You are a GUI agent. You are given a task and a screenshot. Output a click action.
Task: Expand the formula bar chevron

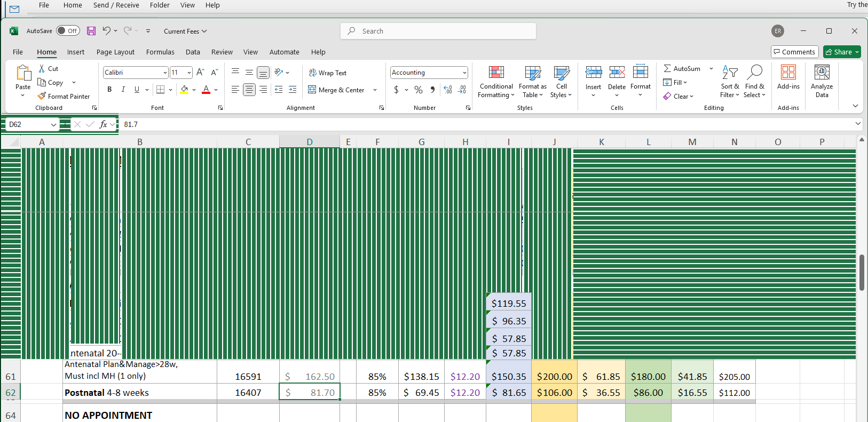[x=858, y=124]
